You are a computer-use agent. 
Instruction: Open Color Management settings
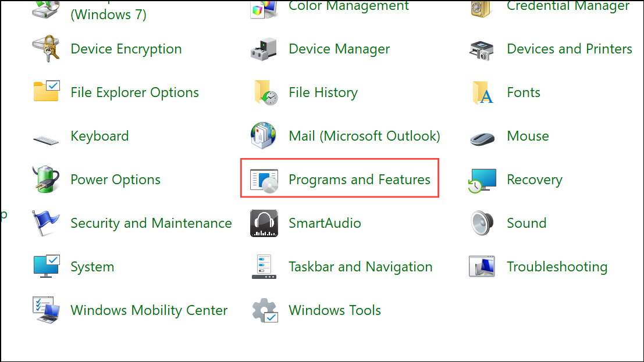[x=348, y=7]
